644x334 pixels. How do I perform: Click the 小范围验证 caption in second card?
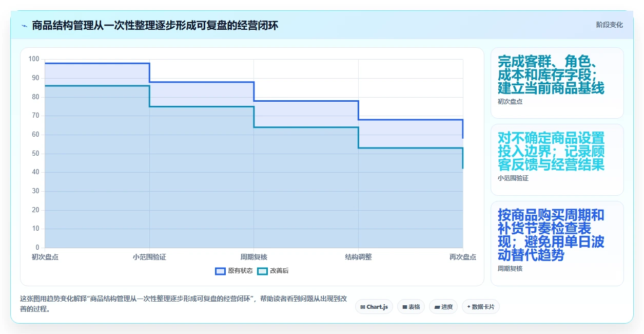tap(513, 178)
